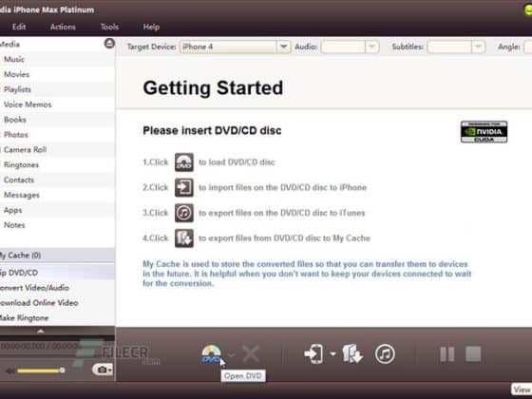This screenshot has width=532, height=399.
Task: Select Rip DVD/CD in sidebar
Action: coord(57,273)
